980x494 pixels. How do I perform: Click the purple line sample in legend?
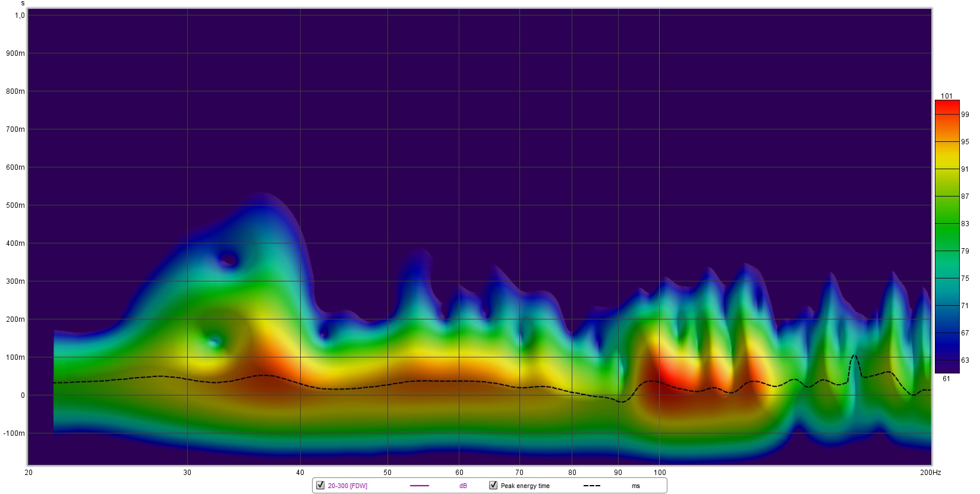[419, 486]
